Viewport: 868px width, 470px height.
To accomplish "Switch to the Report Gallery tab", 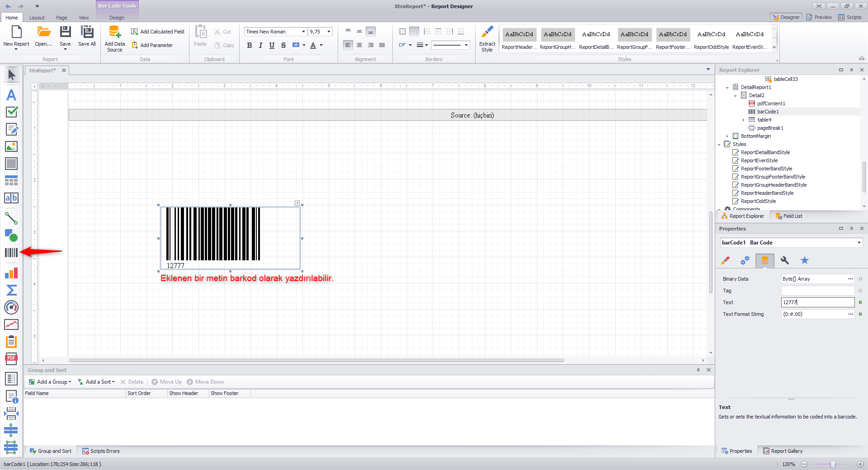I will point(783,451).
